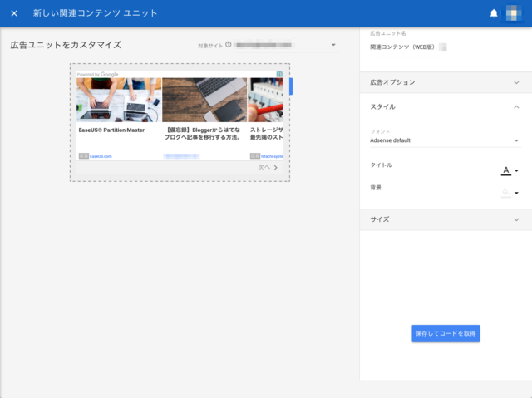Open the タイトル text color picker
Screen dimensions: 532x398
click(x=510, y=170)
